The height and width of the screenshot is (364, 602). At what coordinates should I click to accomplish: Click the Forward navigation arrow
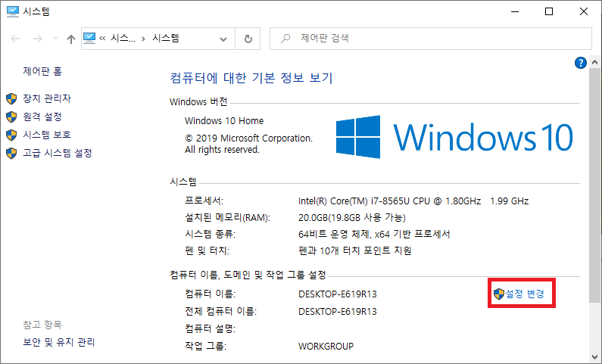pos(37,39)
